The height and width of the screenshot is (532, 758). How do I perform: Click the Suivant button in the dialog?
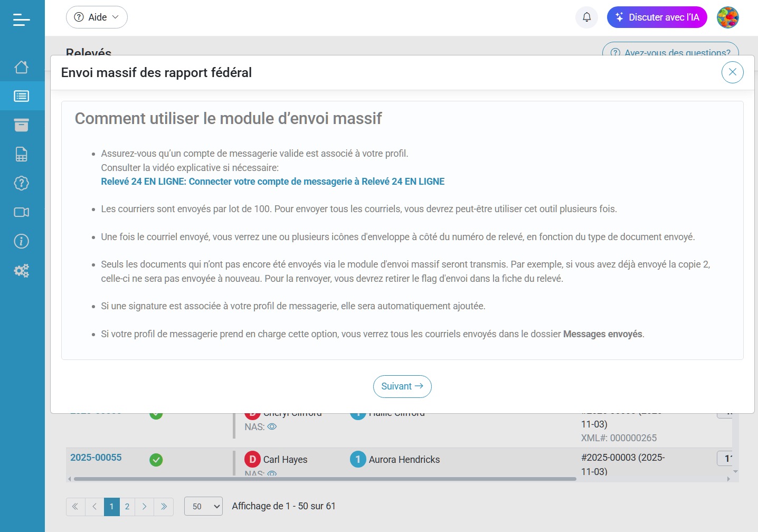[402, 386]
